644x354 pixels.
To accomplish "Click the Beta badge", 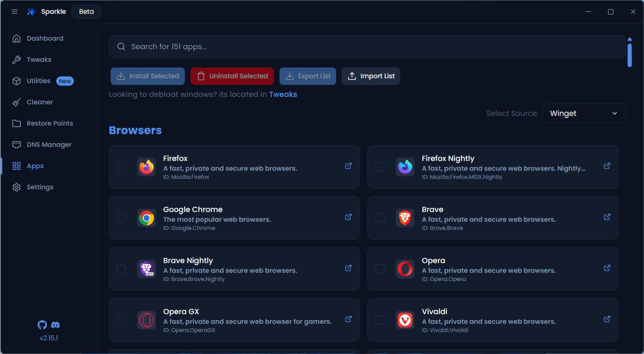I will coord(86,12).
